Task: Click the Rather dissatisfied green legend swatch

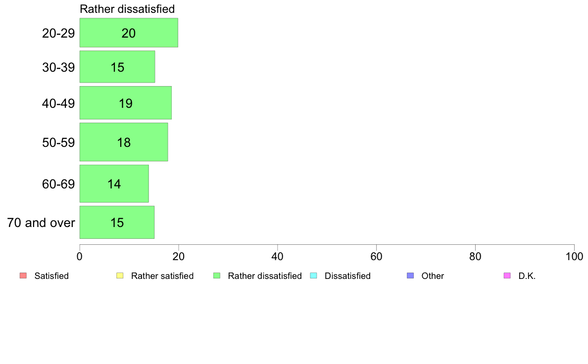Action: point(217,275)
